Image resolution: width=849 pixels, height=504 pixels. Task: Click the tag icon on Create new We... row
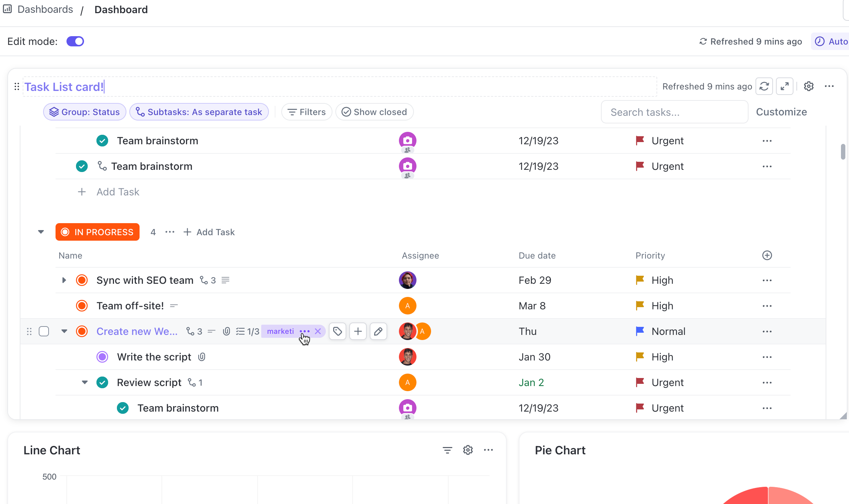pyautogui.click(x=337, y=331)
